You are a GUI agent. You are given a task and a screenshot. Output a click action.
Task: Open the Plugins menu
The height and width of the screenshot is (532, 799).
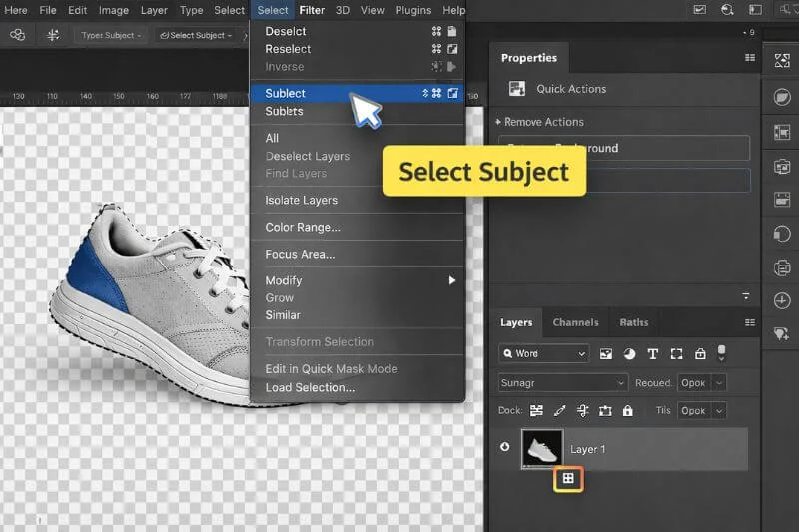413,10
